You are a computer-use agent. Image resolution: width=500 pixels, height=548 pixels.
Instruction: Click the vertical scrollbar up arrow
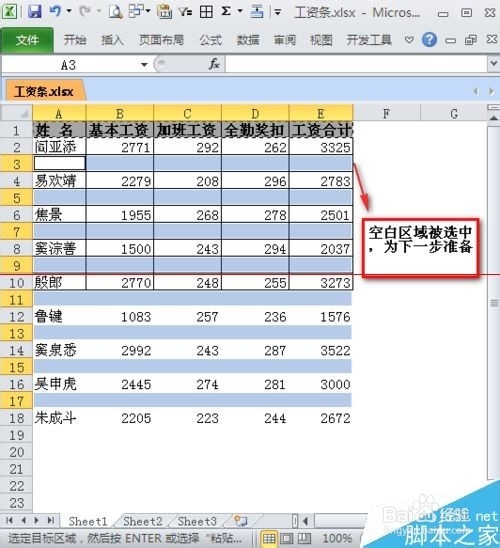(x=494, y=118)
